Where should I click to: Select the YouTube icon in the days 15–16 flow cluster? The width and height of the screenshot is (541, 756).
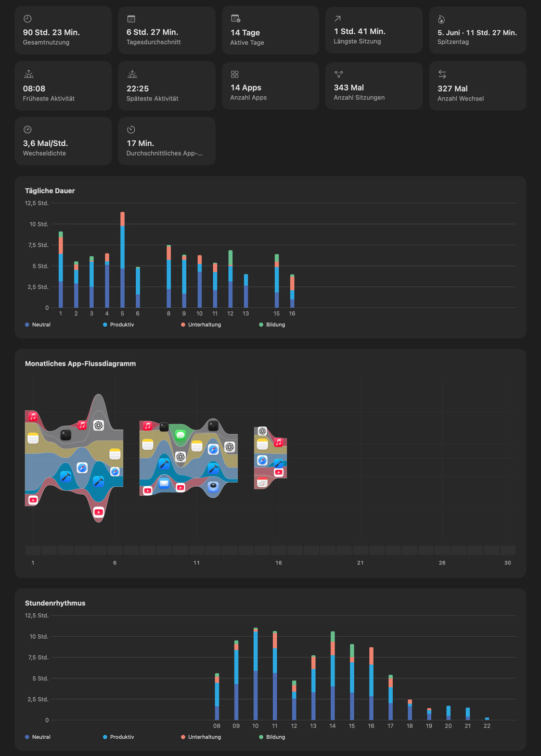[x=278, y=472]
